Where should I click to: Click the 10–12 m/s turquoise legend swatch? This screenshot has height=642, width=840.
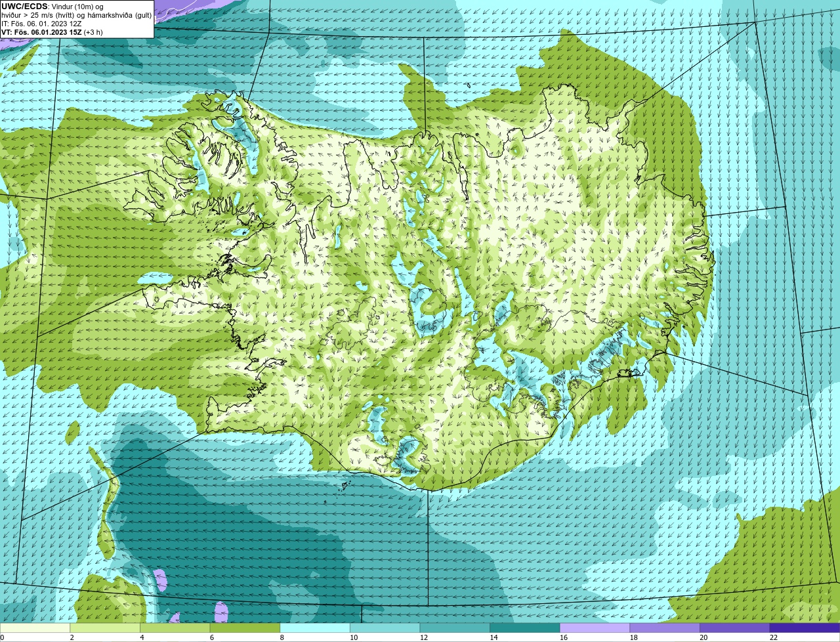tap(385, 628)
